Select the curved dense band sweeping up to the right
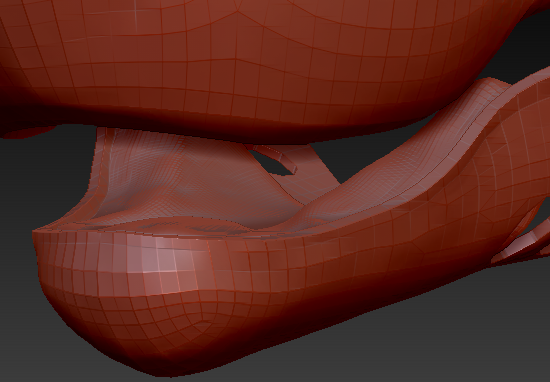 tap(403, 147)
